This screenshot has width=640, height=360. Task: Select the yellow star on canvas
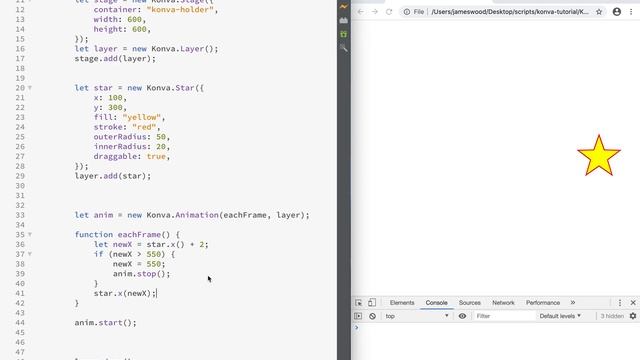point(599,156)
